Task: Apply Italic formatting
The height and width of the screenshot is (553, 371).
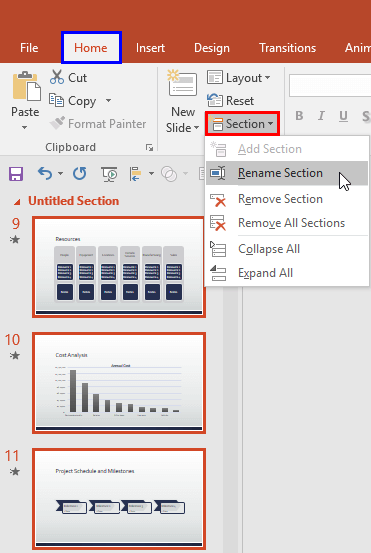Action: [x=321, y=116]
